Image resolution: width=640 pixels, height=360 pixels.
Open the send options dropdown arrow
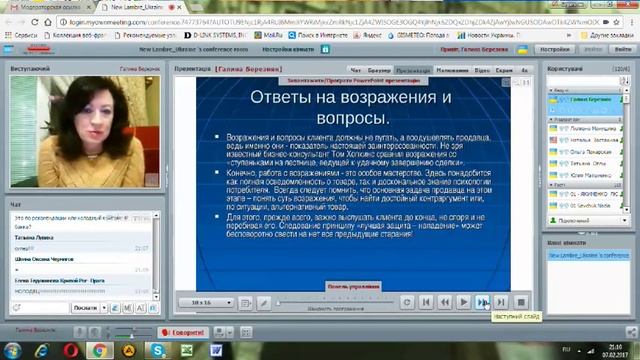104,308
